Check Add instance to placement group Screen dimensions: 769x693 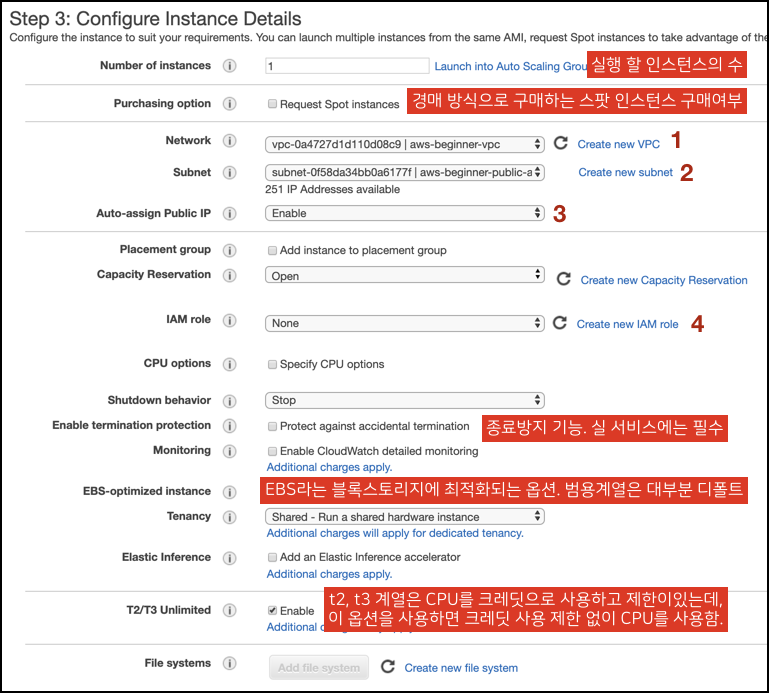point(272,251)
